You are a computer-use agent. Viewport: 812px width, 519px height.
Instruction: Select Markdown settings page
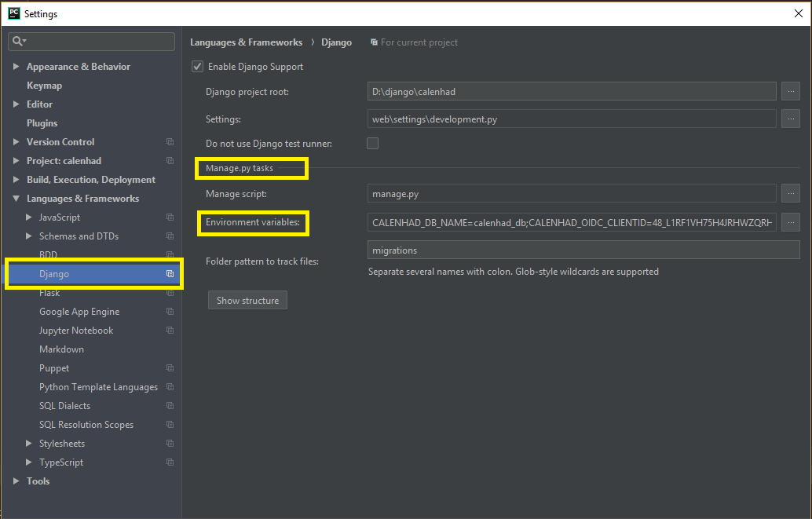(61, 349)
